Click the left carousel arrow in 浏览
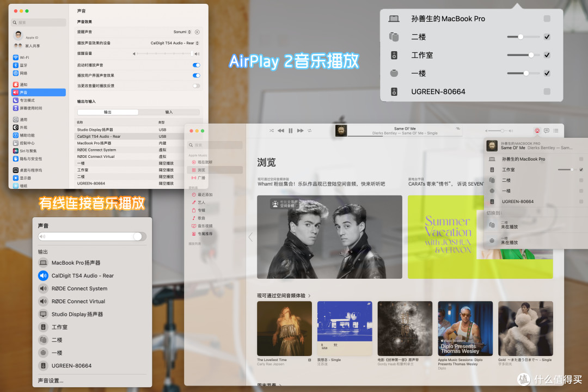The image size is (588, 392). tap(250, 237)
